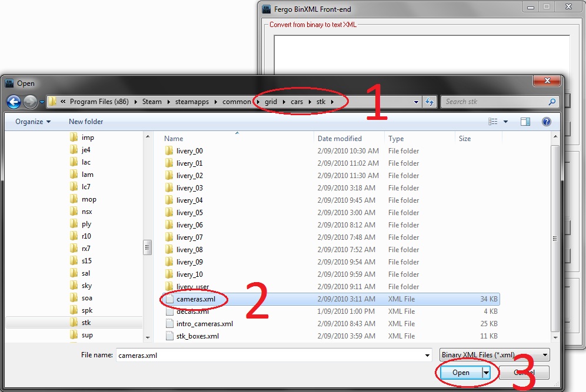Select the livery_09 folder name
Viewport: 586px width, 392px height.
pyautogui.click(x=189, y=262)
